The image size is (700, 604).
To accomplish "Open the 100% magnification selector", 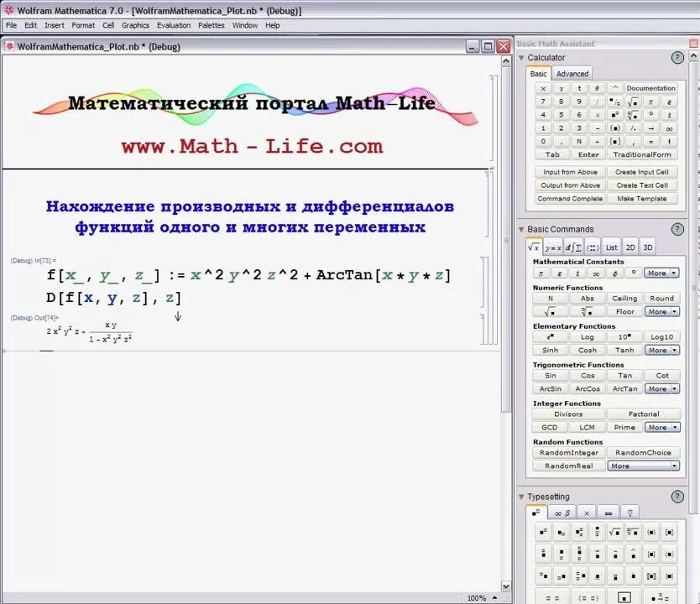I will pos(482,598).
